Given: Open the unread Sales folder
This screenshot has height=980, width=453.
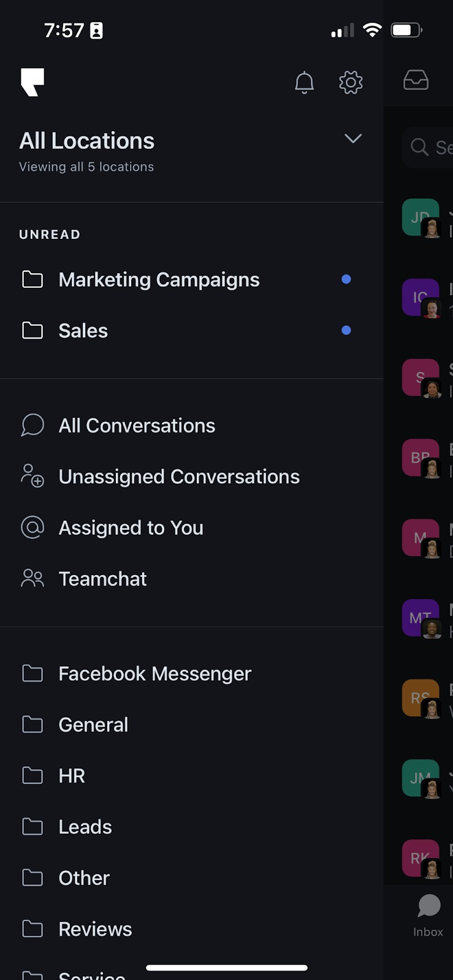Looking at the screenshot, I should pyautogui.click(x=192, y=331).
